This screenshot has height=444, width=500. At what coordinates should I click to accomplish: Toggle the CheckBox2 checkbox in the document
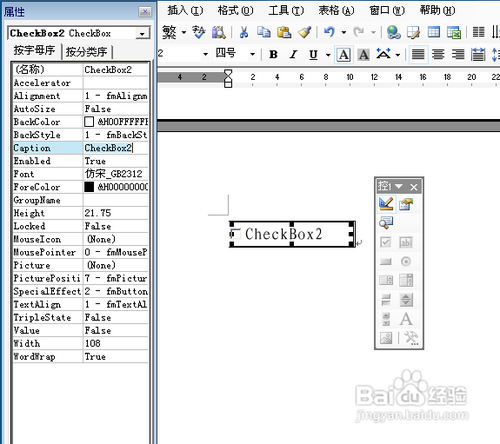(x=235, y=234)
